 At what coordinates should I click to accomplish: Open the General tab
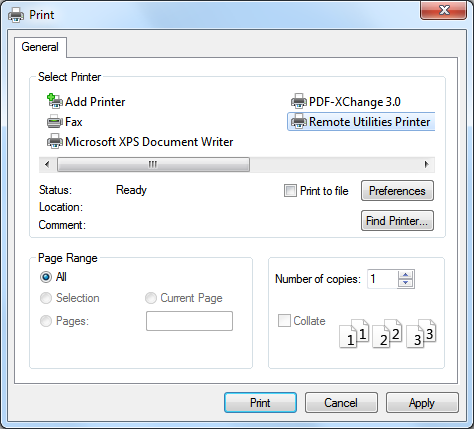click(x=40, y=47)
